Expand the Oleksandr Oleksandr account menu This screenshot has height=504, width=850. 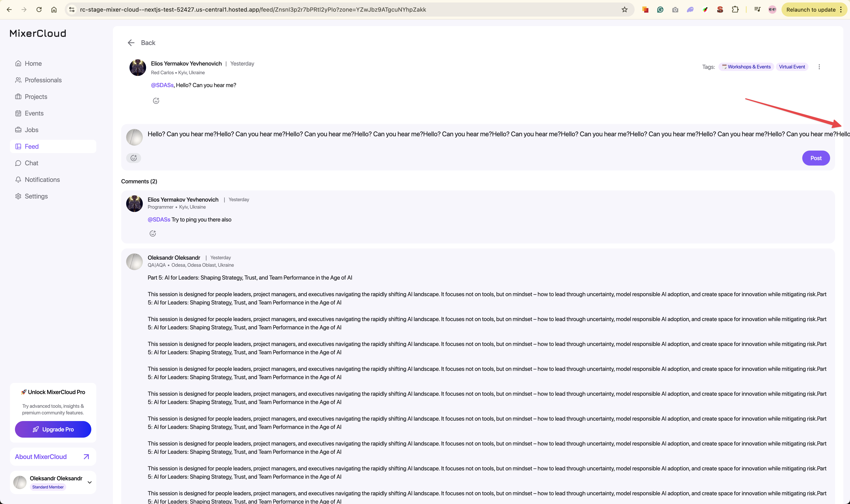click(90, 482)
